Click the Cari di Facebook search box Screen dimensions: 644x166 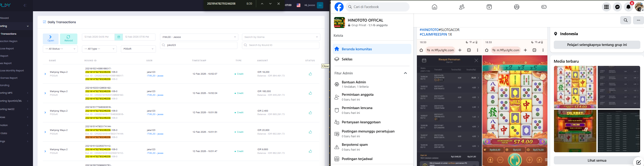click(x=378, y=7)
